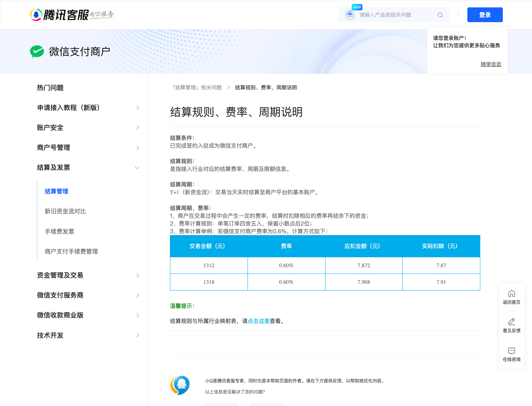Image resolution: width=532 pixels, height=406 pixels.
Task: Click the blue 登录 button
Action: click(485, 15)
